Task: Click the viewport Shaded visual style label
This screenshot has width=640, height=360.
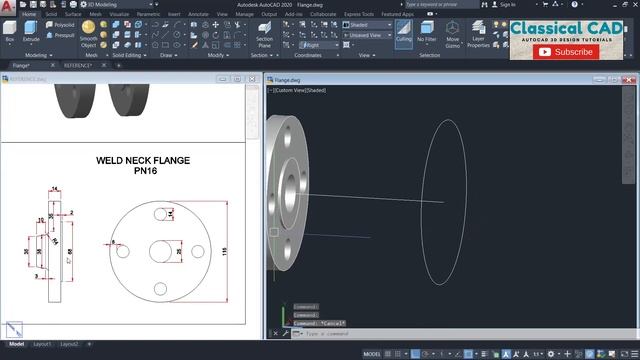Action: pyautogui.click(x=315, y=90)
